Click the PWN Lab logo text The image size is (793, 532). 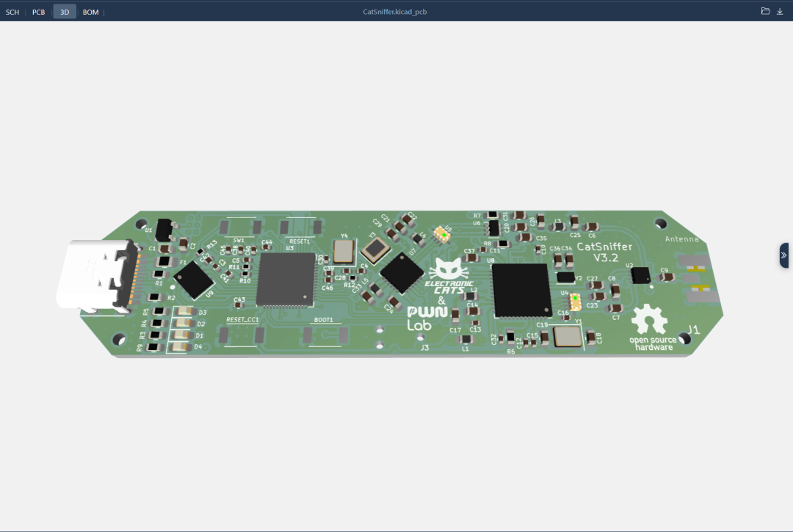pos(427,318)
